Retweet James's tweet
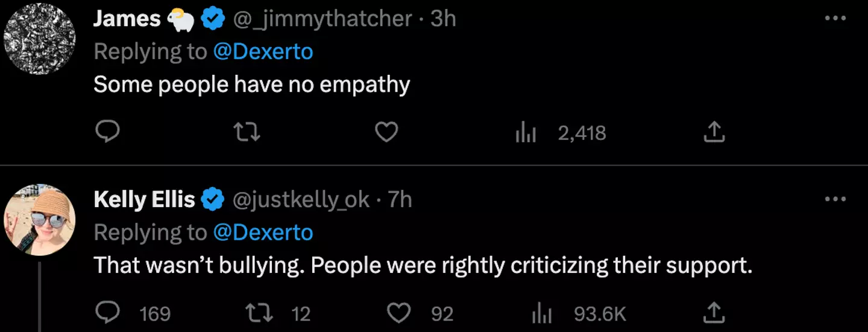Screen dimensions: 868x332 pos(247,132)
